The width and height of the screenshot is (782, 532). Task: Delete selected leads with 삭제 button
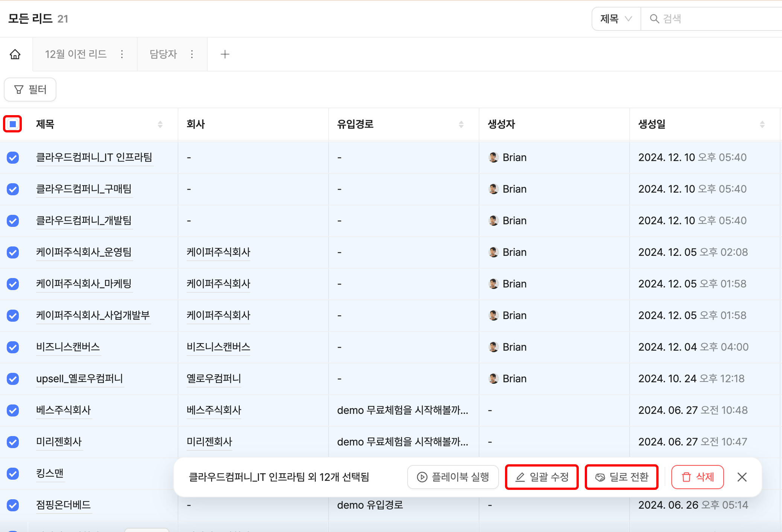[x=697, y=477]
